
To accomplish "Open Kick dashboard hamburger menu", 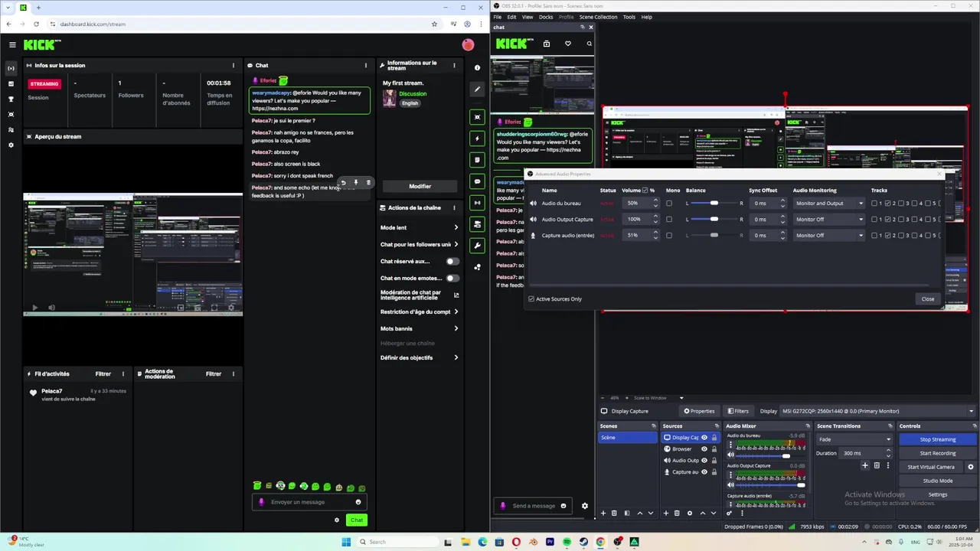I will click(12, 45).
